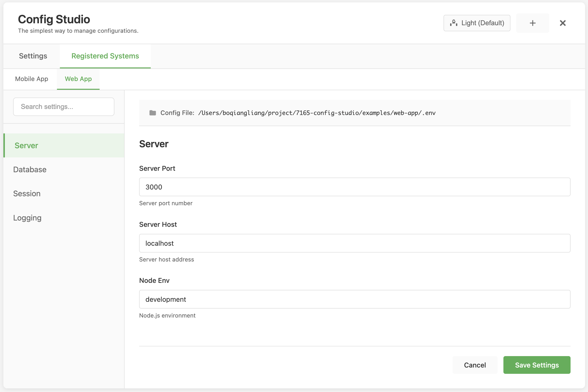Open the Mobile App sub-tab
Viewport: 588px width, 392px height.
[32, 79]
